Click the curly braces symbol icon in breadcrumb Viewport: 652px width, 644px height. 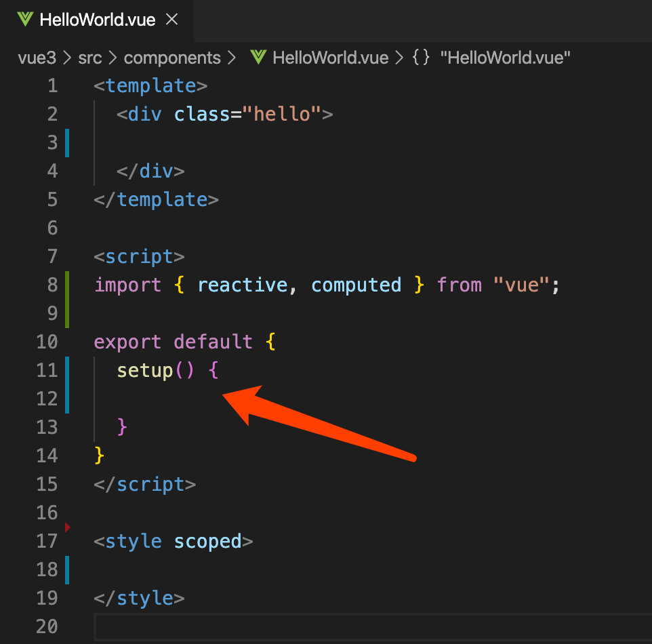pos(421,58)
